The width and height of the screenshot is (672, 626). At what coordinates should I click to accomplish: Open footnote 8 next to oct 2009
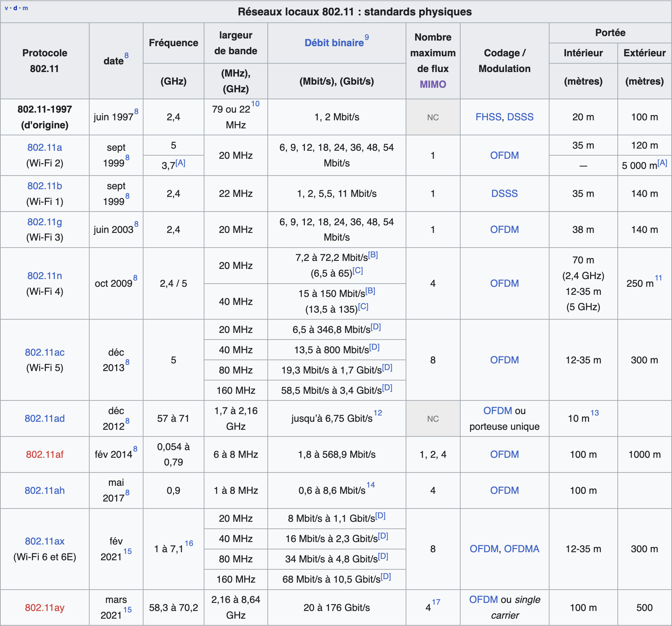(135, 278)
